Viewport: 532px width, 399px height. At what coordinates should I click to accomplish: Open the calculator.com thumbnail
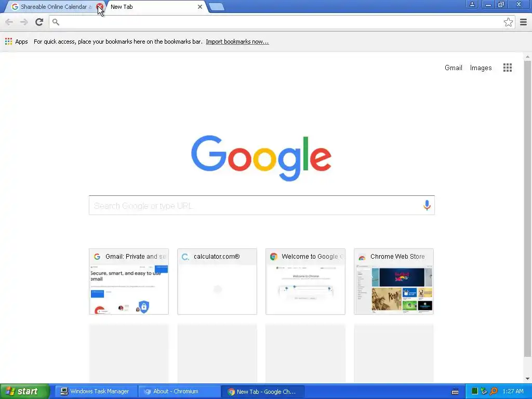tap(217, 282)
